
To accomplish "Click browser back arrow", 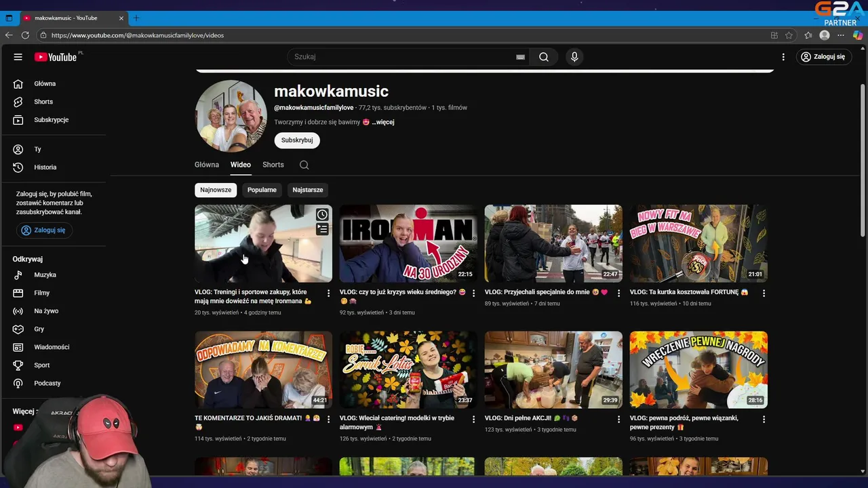I will point(9,35).
